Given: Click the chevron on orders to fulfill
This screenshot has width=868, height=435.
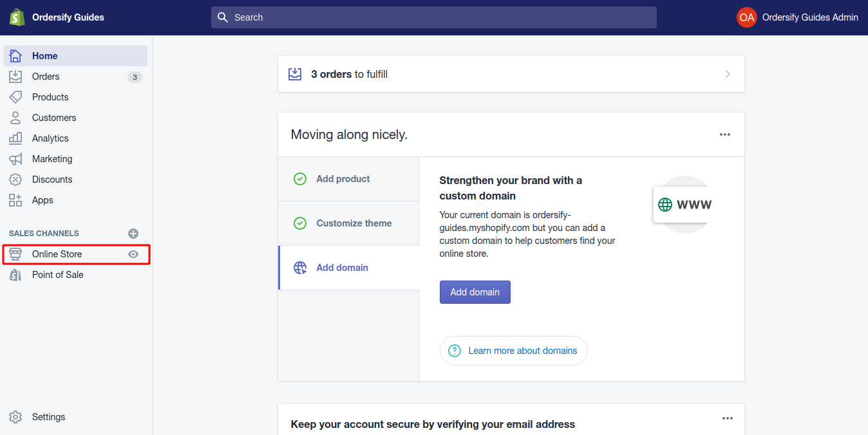Looking at the screenshot, I should [x=728, y=74].
